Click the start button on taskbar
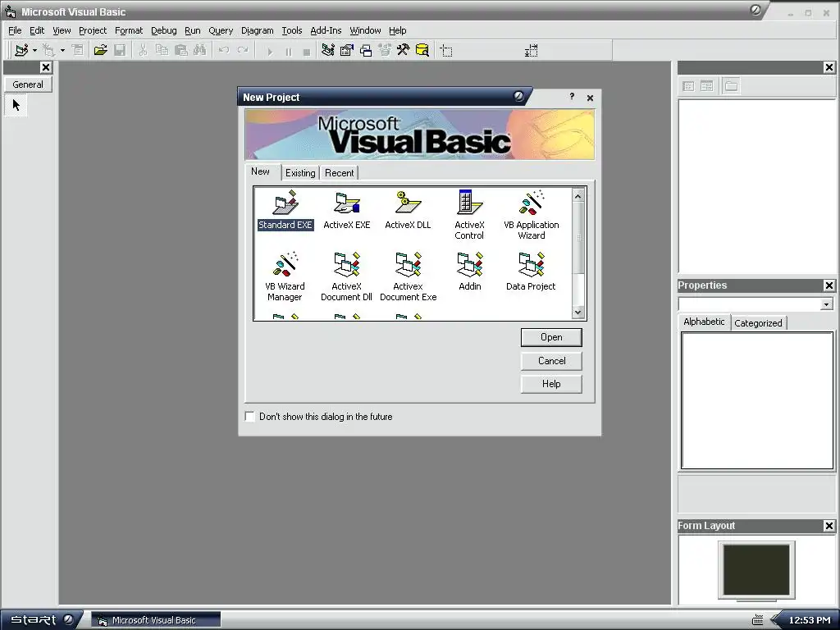Viewport: 840px width, 630px height. coord(41,620)
